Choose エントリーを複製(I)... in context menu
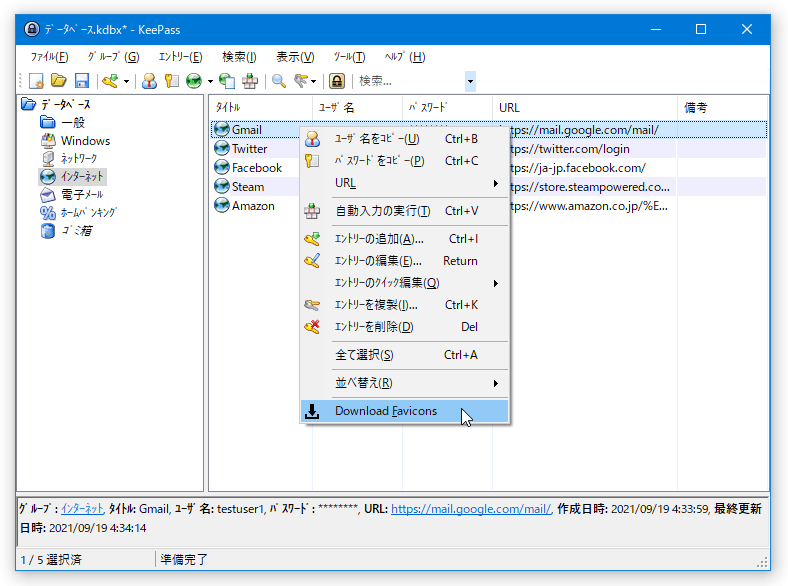The width and height of the screenshot is (788, 586). pos(405,305)
